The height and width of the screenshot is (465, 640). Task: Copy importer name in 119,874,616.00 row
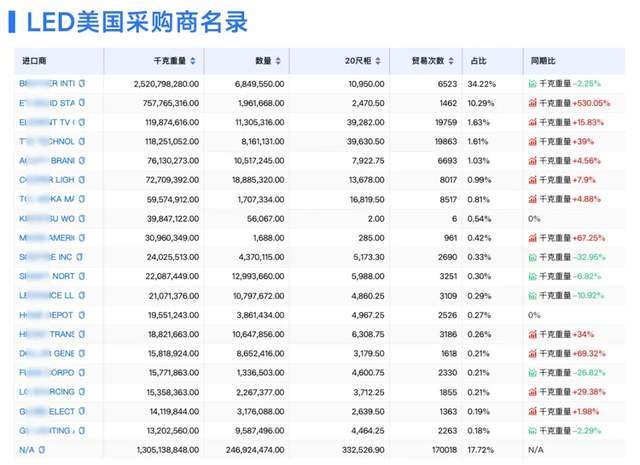pos(82,122)
